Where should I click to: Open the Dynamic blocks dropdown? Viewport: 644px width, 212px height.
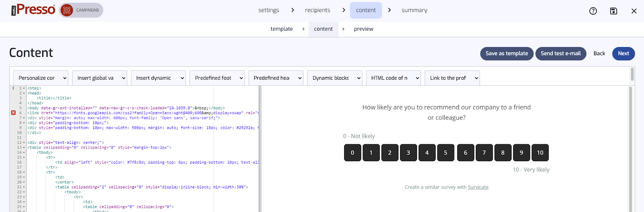tap(334, 78)
